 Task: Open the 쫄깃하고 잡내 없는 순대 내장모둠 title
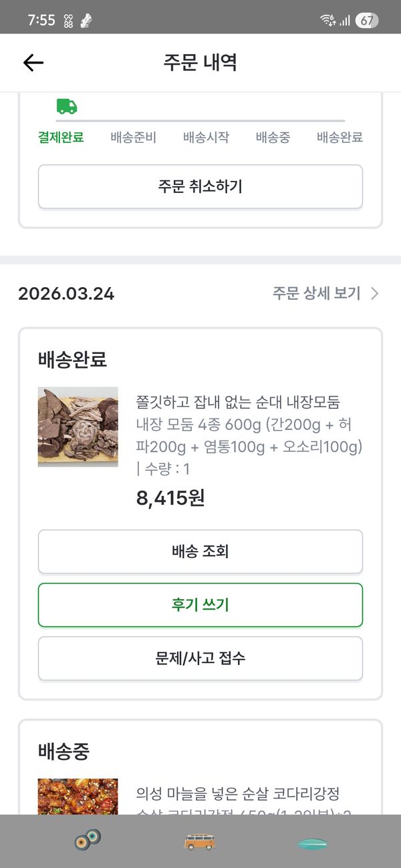point(238,402)
